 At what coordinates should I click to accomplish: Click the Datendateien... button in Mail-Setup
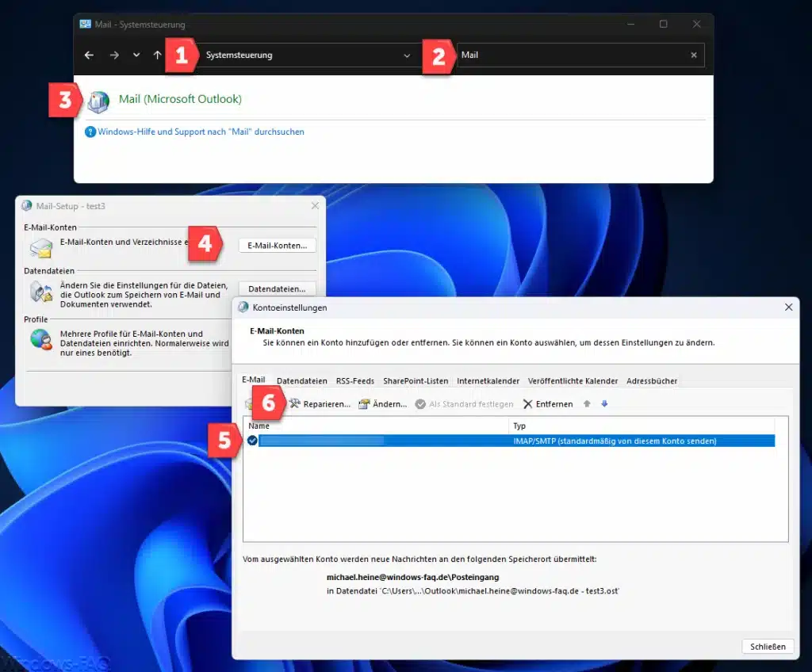point(277,289)
